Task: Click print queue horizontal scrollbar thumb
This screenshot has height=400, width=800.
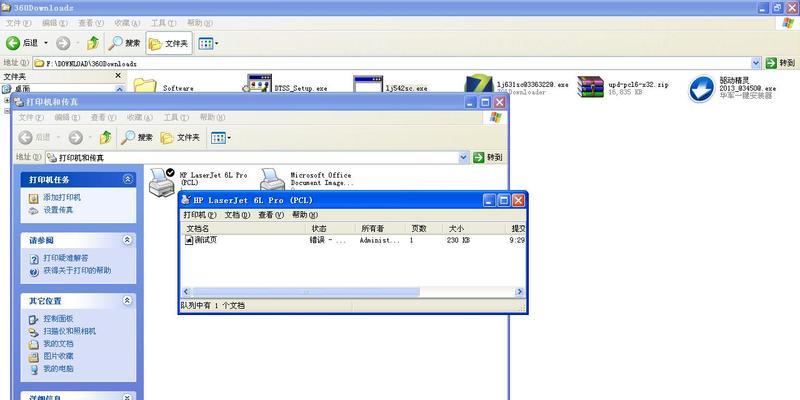Action: (x=306, y=292)
